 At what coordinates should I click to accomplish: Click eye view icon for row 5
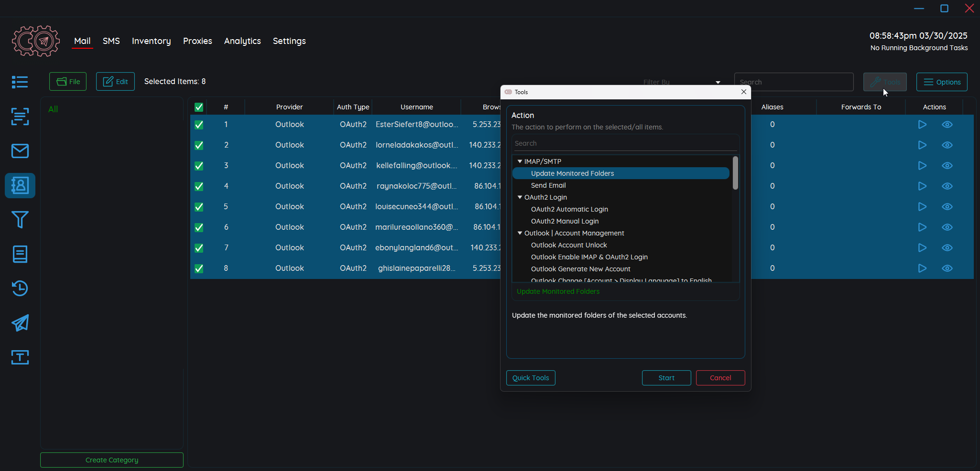coord(947,207)
